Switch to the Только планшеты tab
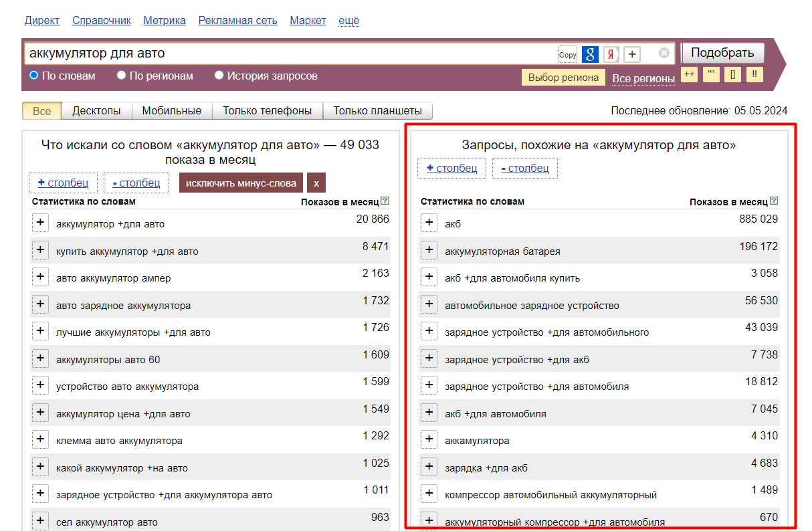The height and width of the screenshot is (531, 812). (378, 111)
